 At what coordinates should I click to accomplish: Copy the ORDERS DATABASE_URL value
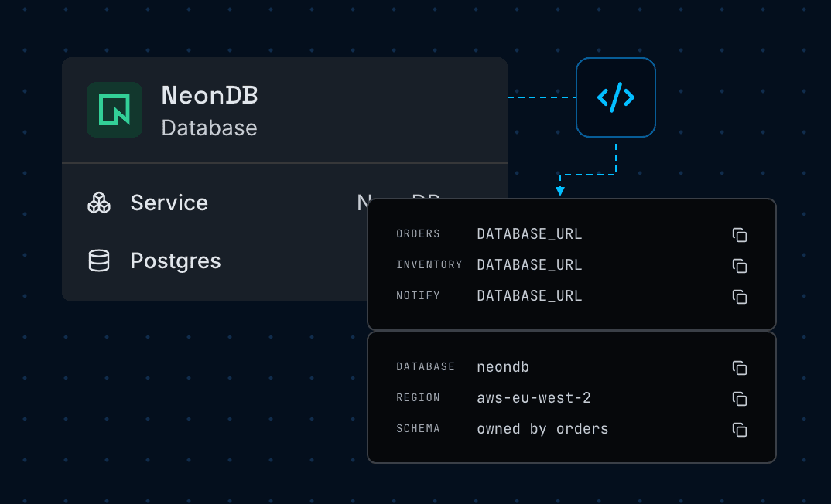(740, 234)
